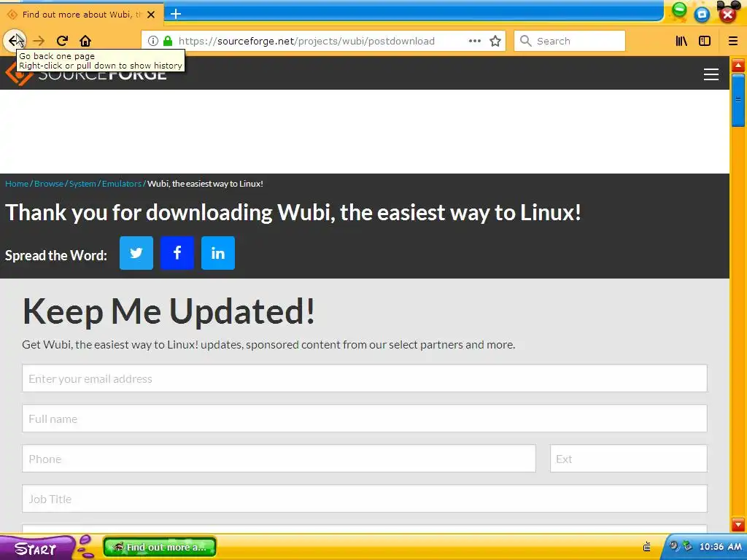This screenshot has width=747, height=560.
Task: Click the 'Spread the Word:' label
Action: 56,255
